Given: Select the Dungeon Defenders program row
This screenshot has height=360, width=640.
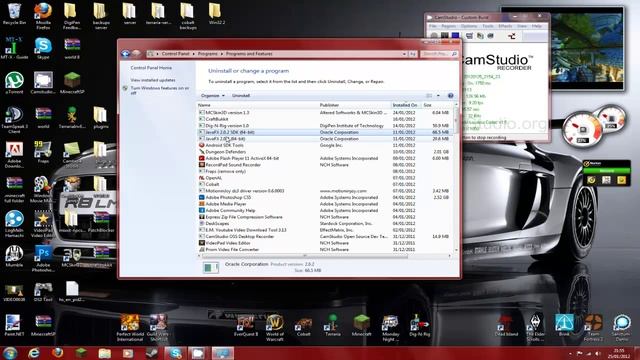Looking at the screenshot, I should [324, 152].
